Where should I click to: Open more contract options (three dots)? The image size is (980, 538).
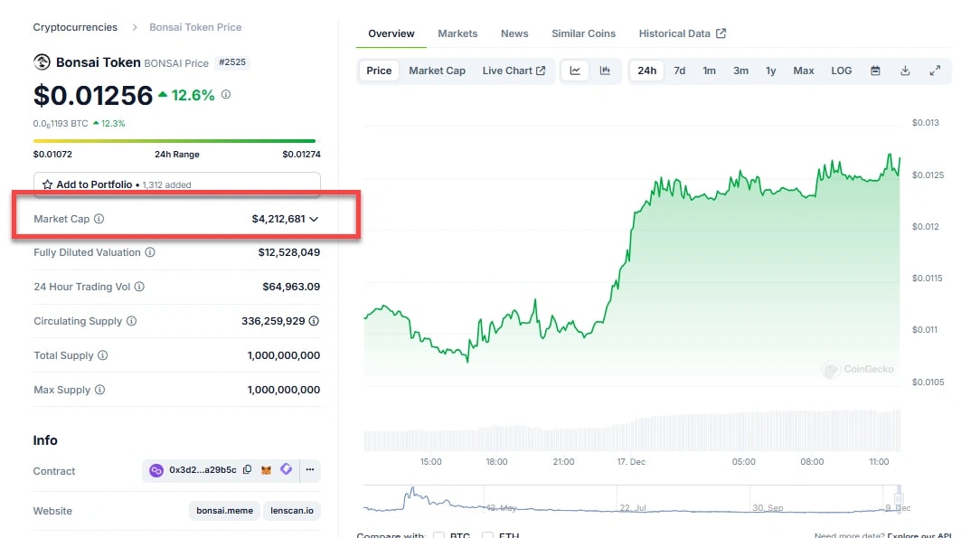[309, 470]
